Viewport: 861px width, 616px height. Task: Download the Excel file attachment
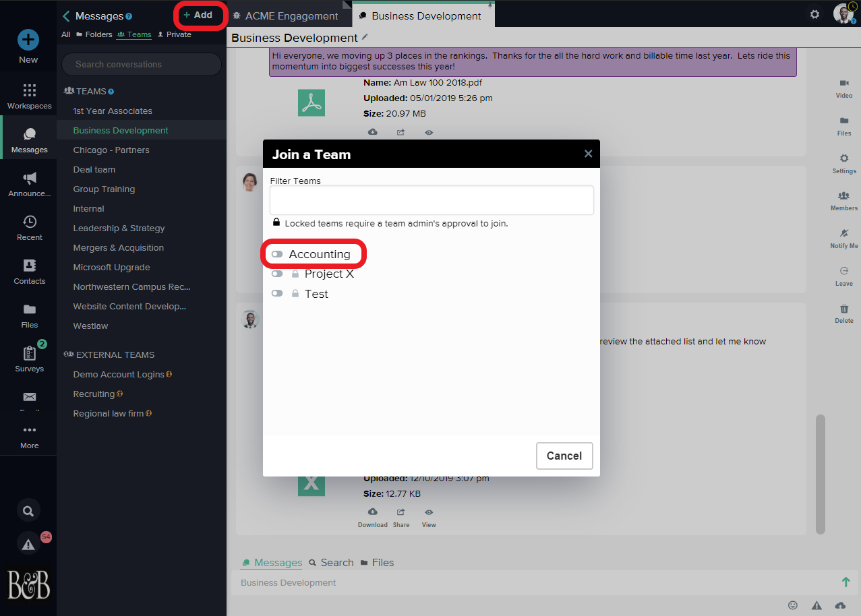point(372,518)
